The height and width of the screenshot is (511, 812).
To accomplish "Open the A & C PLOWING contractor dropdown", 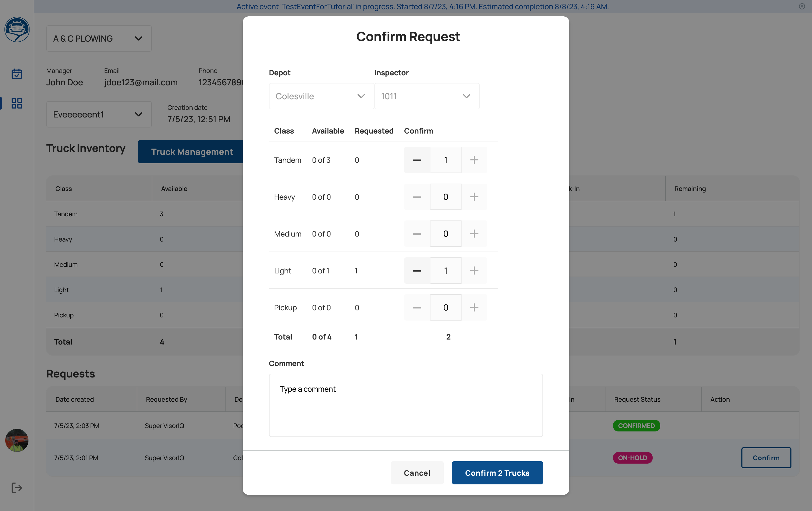I will [x=99, y=39].
